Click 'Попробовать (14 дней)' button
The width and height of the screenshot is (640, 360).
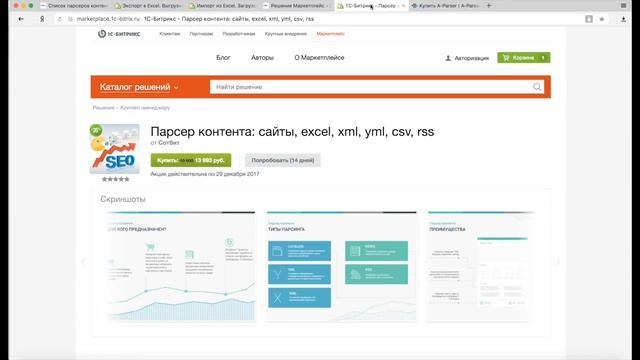click(282, 160)
